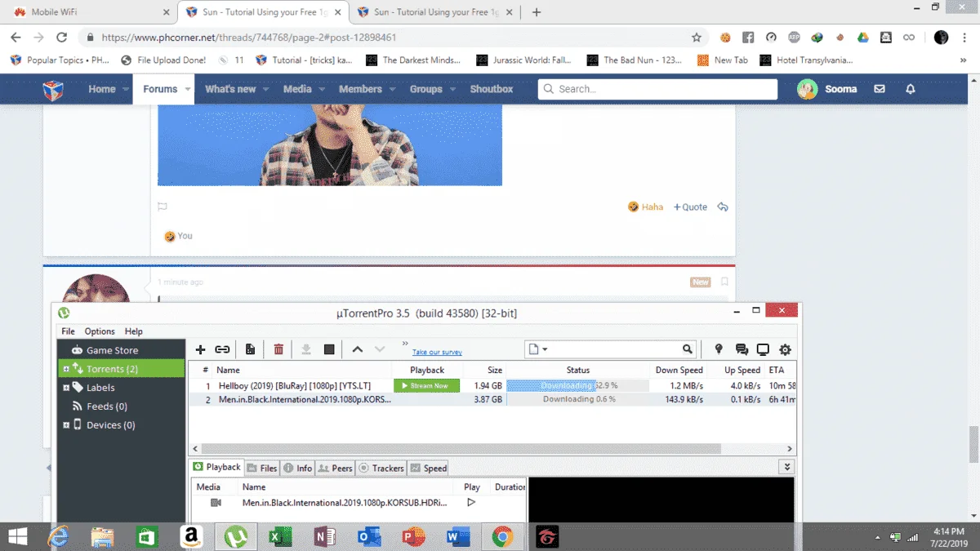
Task: Reload the page in Chrome
Action: coord(61,38)
